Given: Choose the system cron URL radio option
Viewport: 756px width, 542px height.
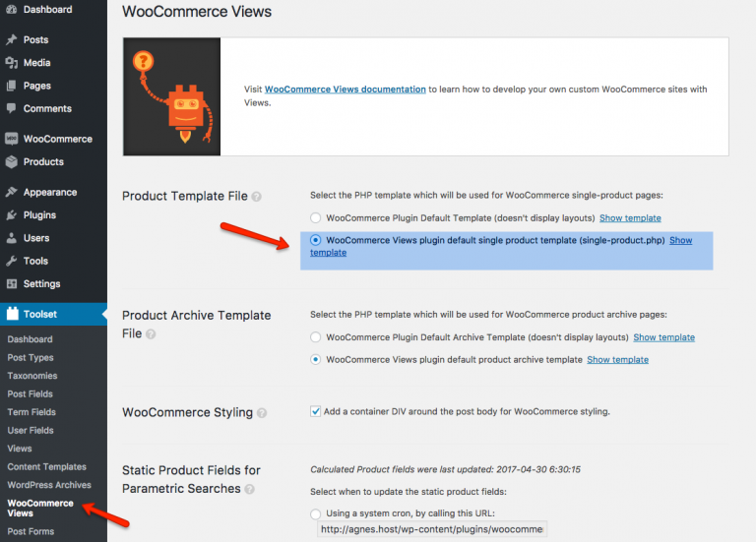Looking at the screenshot, I should (315, 513).
